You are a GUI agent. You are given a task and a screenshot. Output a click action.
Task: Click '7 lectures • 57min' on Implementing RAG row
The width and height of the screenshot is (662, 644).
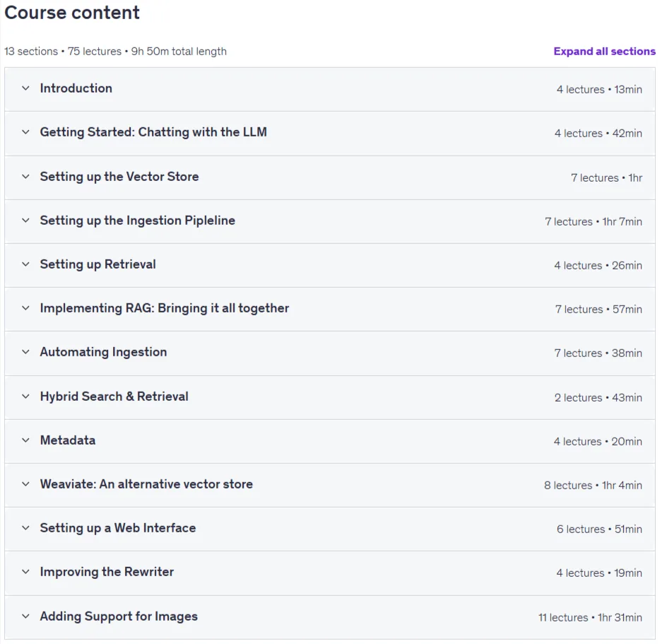point(598,310)
